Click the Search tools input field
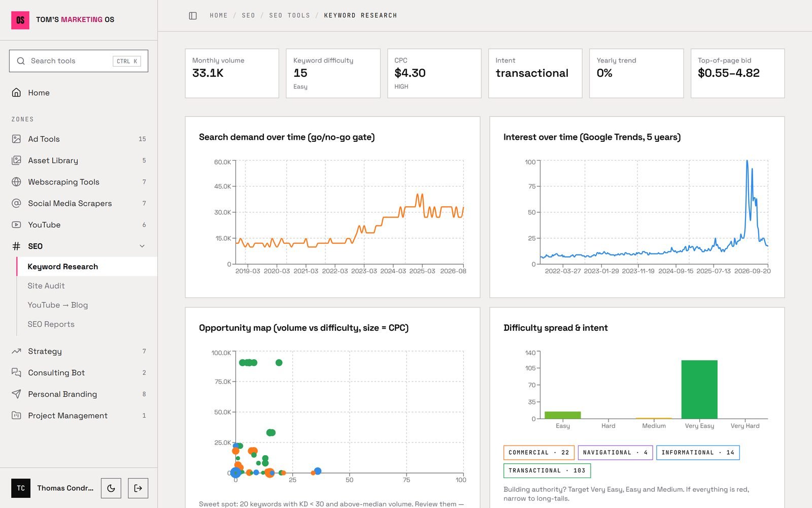This screenshot has width=812, height=508. pyautogui.click(x=79, y=61)
